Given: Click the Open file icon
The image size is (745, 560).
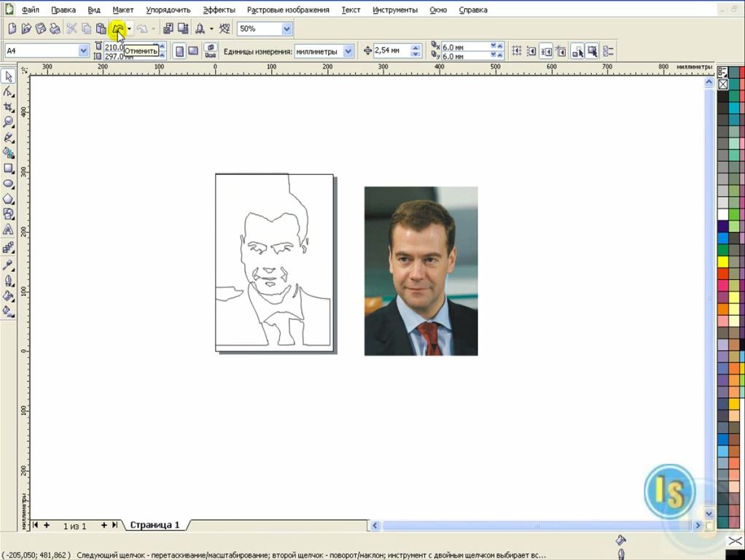Looking at the screenshot, I should [26, 29].
